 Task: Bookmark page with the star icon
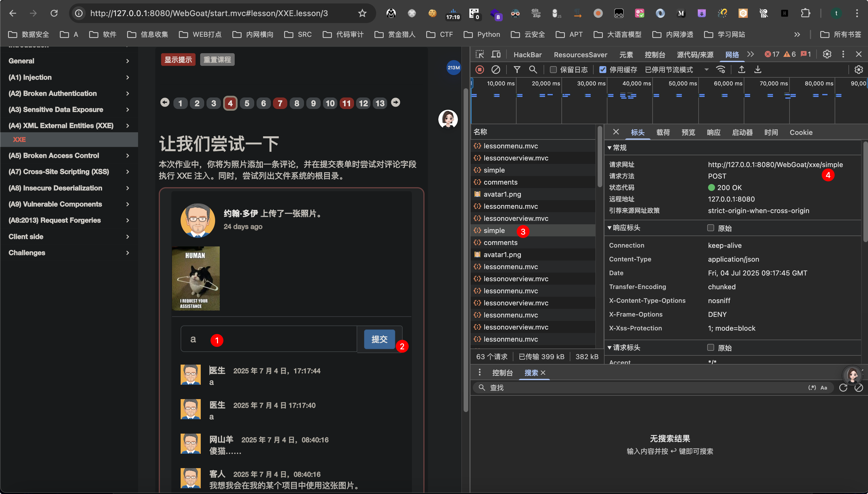pyautogui.click(x=362, y=13)
